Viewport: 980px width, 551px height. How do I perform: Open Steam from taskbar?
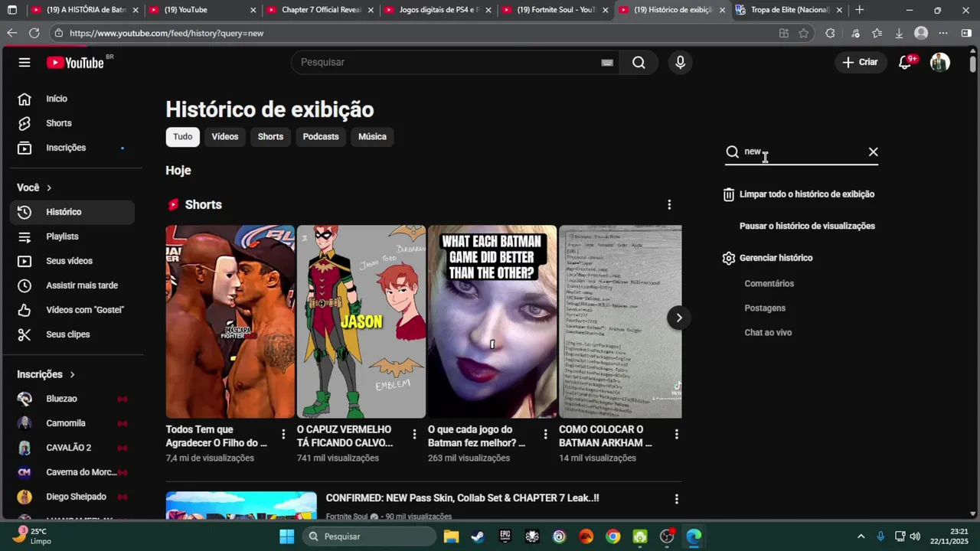[x=478, y=536]
